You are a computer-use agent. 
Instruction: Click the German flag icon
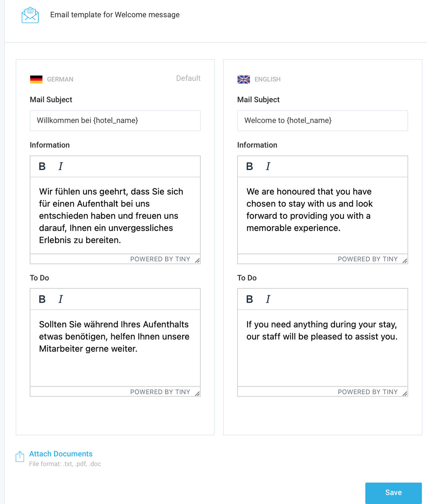tap(36, 79)
